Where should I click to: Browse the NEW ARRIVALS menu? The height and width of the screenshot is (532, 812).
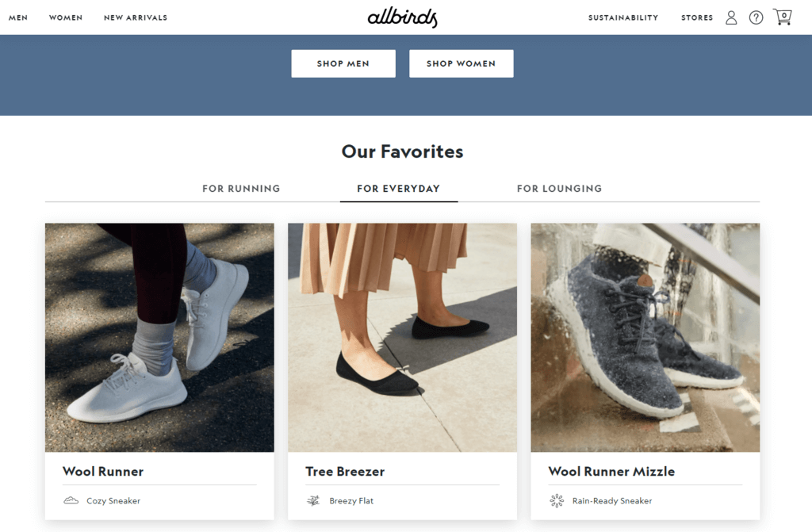[x=135, y=17]
